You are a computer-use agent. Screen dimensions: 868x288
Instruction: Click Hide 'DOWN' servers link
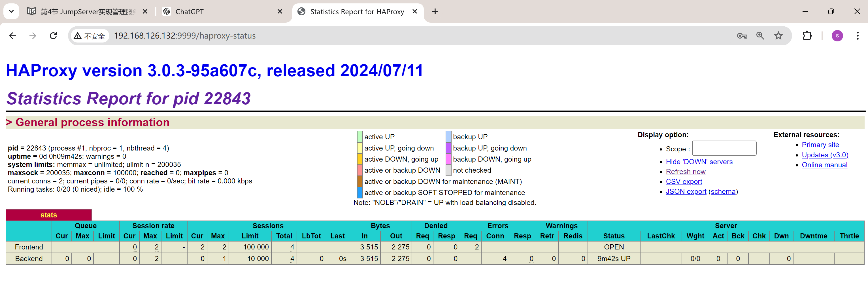click(x=699, y=162)
